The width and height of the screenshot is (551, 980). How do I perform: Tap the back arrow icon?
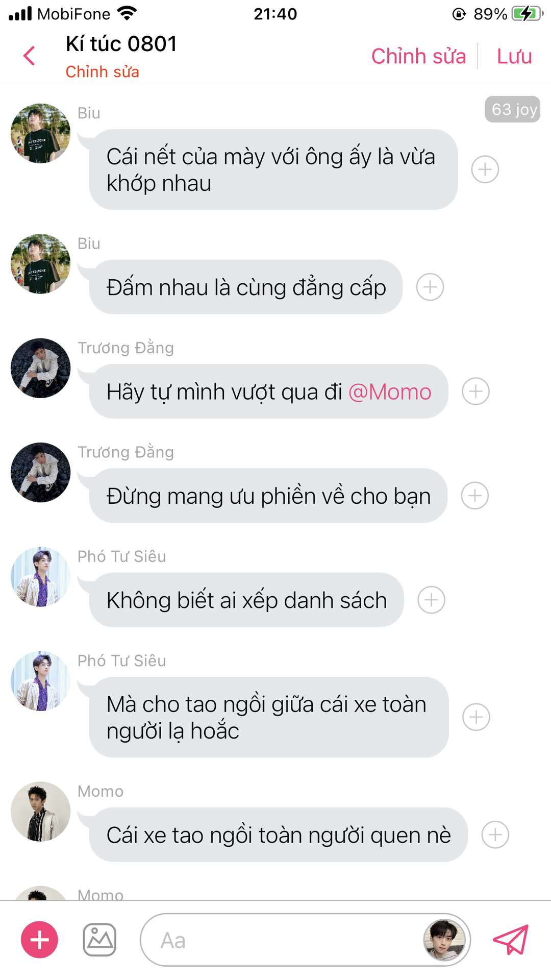(x=29, y=56)
